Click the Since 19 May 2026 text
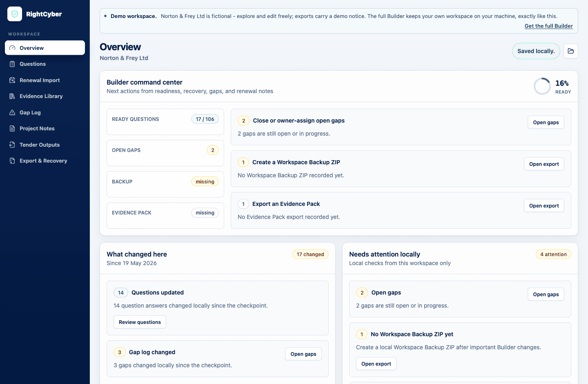The height and width of the screenshot is (384, 588). tap(131, 263)
